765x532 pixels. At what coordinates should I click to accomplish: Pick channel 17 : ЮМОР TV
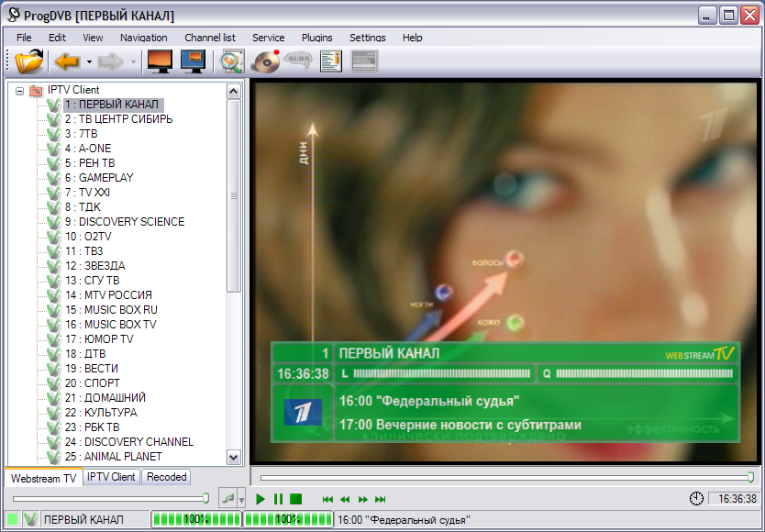[99, 338]
